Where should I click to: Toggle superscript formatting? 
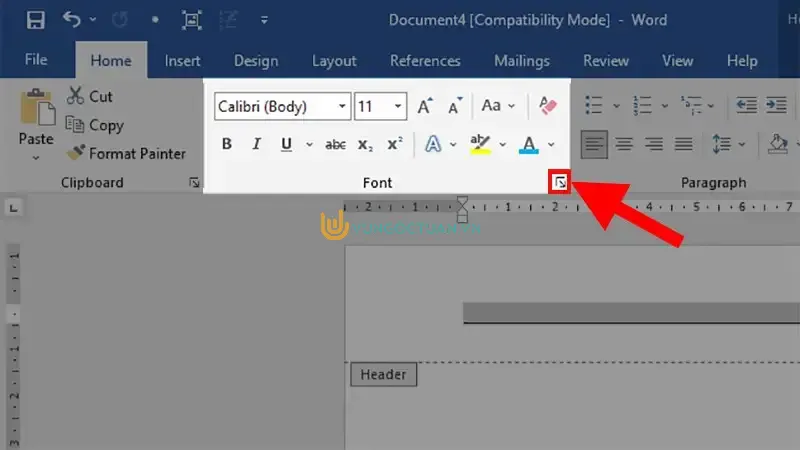pos(394,144)
